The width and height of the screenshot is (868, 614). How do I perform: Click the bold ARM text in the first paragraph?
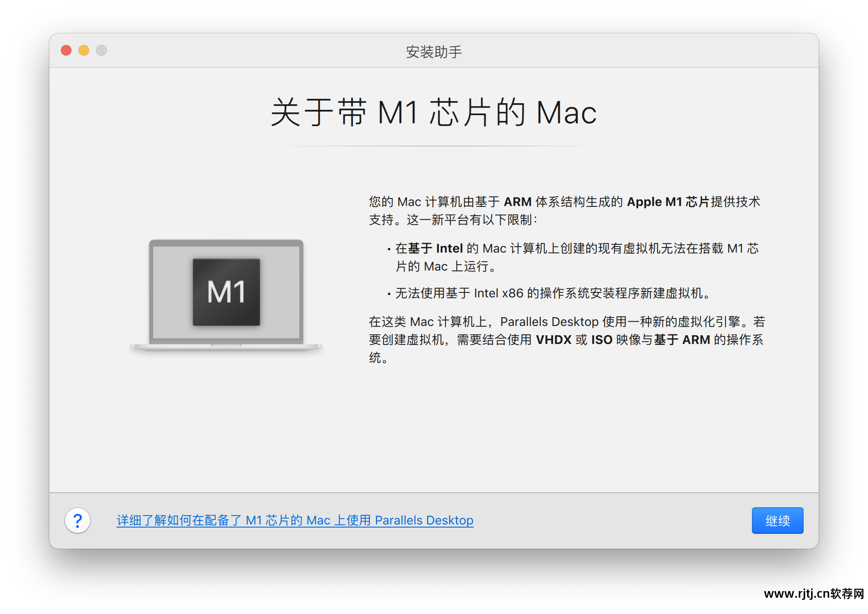click(517, 202)
